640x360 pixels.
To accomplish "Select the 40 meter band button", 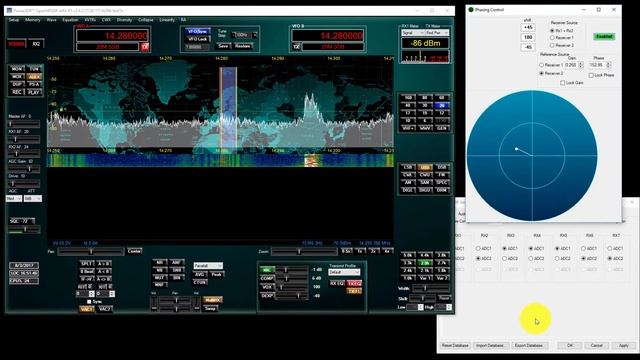I will tap(408, 105).
